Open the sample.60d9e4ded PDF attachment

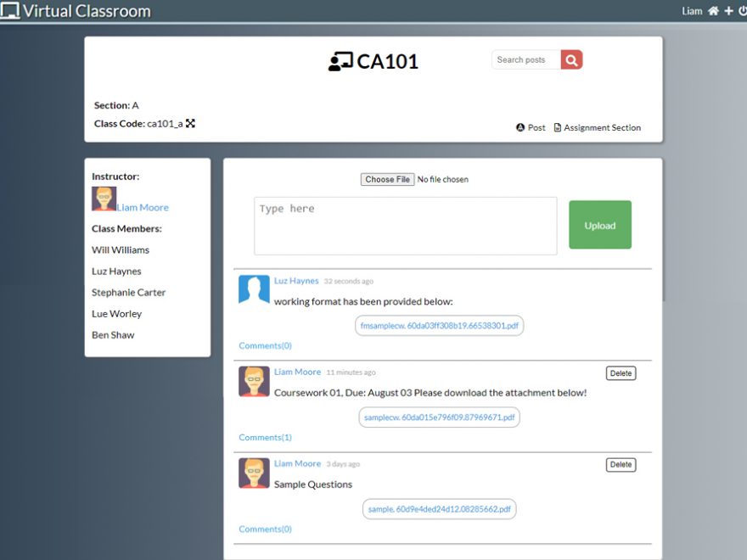click(439, 509)
